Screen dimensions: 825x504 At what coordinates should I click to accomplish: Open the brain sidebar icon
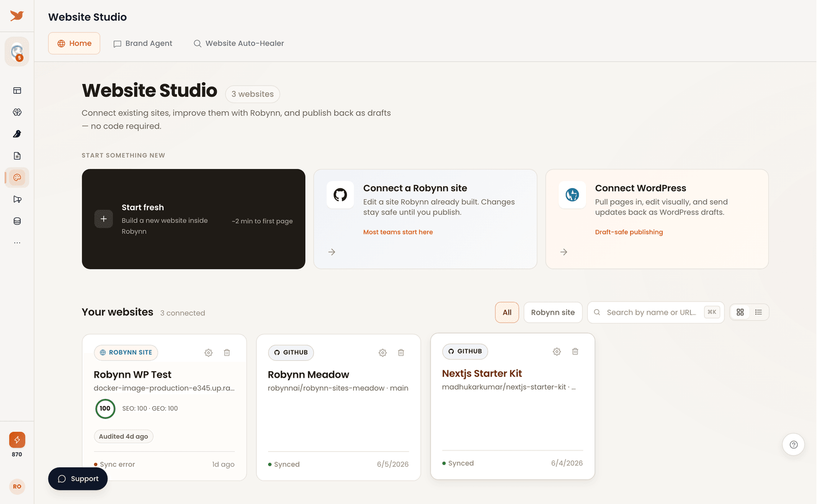click(x=17, y=112)
